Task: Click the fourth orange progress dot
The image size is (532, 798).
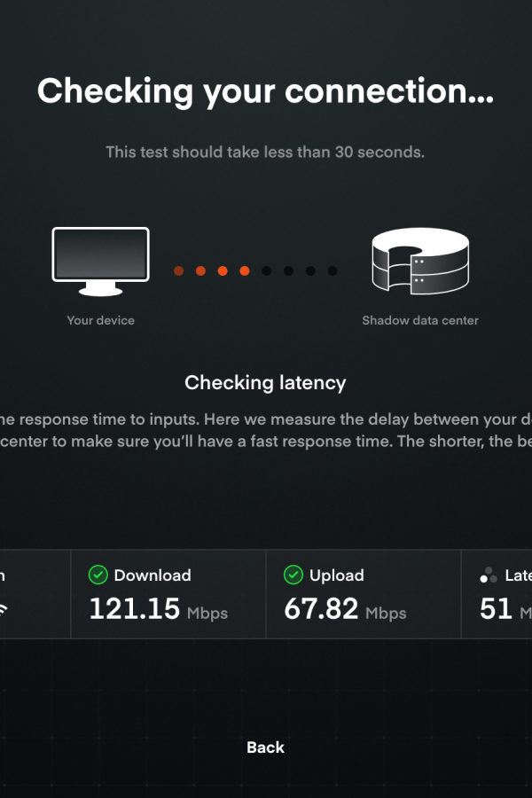Action: tap(245, 270)
